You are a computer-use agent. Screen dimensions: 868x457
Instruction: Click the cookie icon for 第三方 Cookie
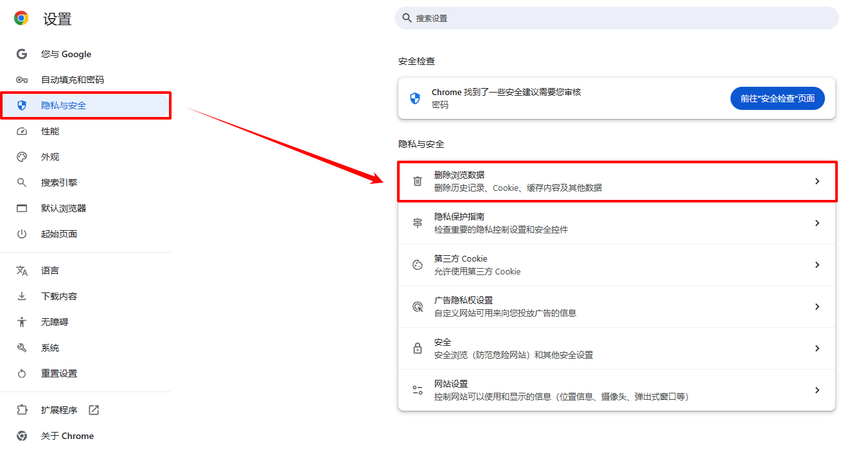point(418,265)
